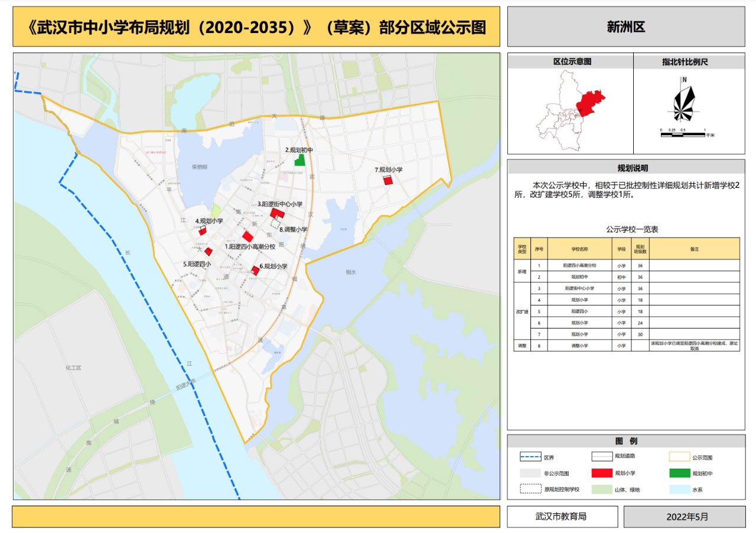Click the 6.规划小学 red marker
756x533 pixels.
[x=255, y=271]
